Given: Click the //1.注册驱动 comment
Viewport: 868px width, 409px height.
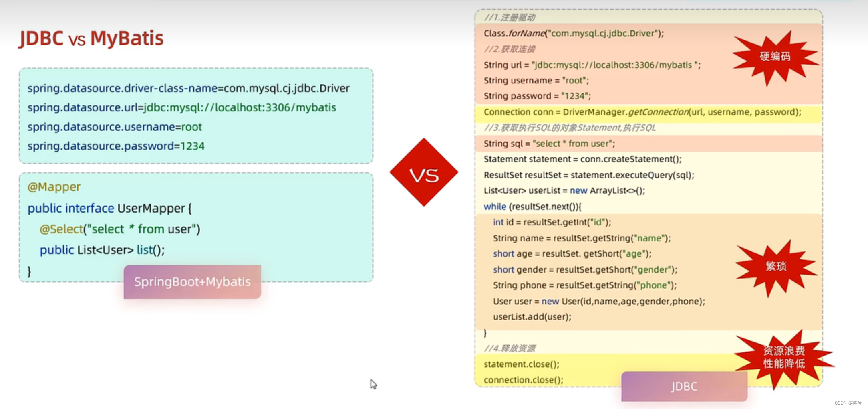Looking at the screenshot, I should (x=510, y=17).
